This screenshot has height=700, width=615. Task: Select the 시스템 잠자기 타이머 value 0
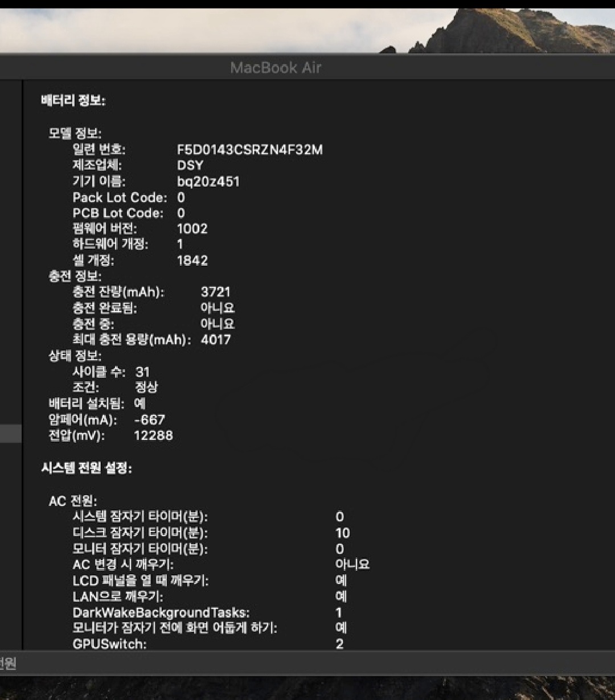pyautogui.click(x=340, y=517)
